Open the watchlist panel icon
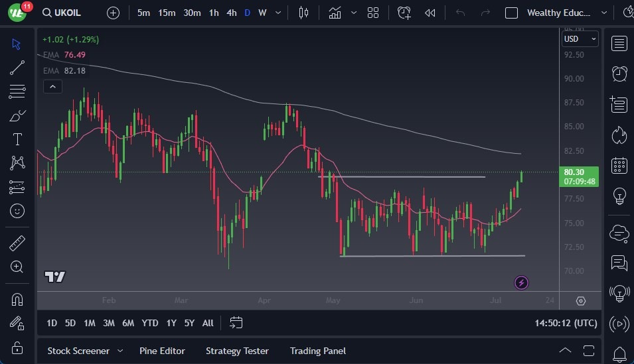 click(619, 44)
